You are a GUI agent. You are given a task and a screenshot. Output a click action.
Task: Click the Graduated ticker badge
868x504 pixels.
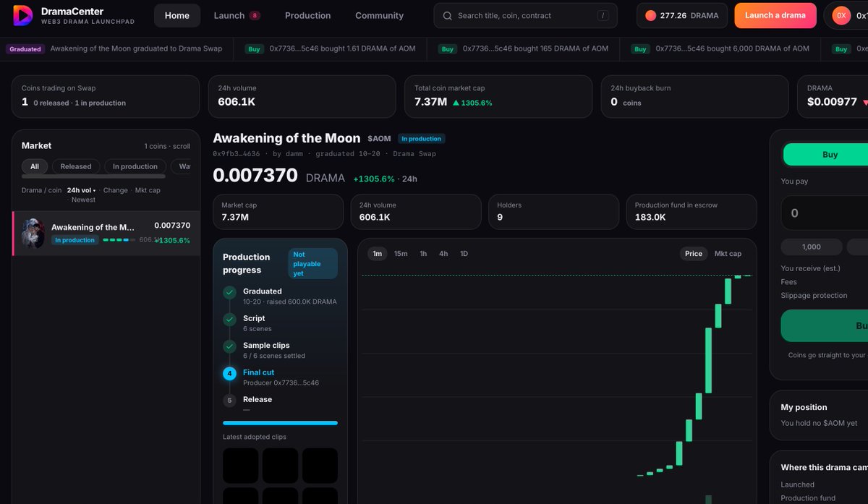[x=25, y=49]
